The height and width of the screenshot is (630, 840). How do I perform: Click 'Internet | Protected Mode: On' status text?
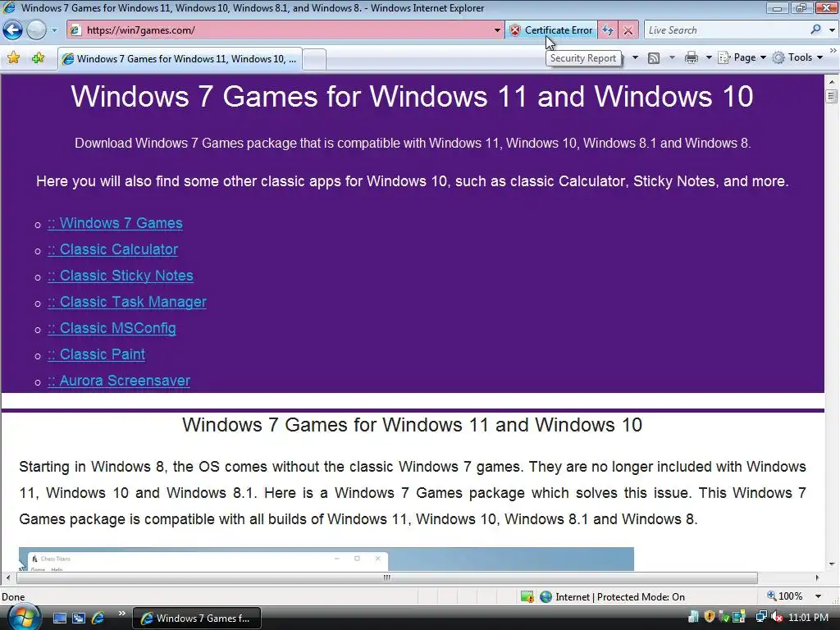pos(620,597)
